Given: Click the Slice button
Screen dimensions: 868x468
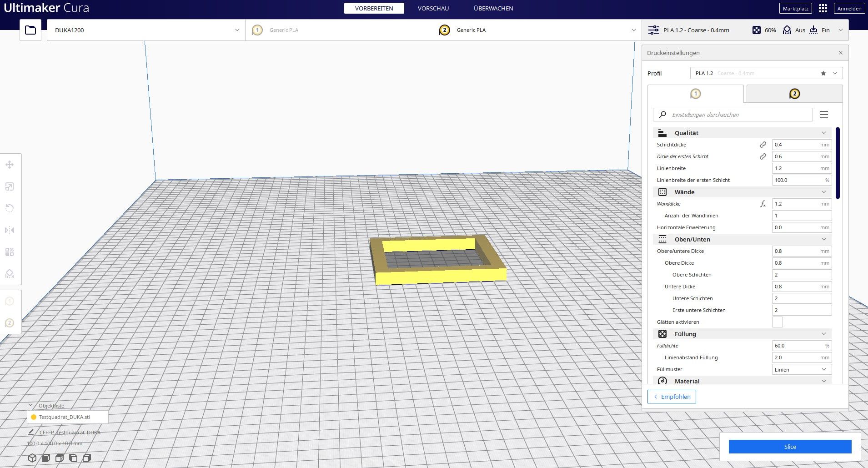Looking at the screenshot, I should click(790, 447).
